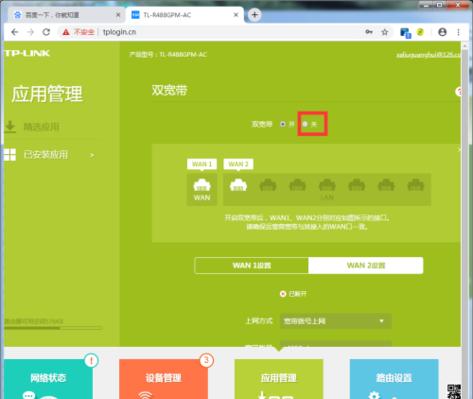Open the 设备管理 card
473x399 pixels.
[163, 379]
